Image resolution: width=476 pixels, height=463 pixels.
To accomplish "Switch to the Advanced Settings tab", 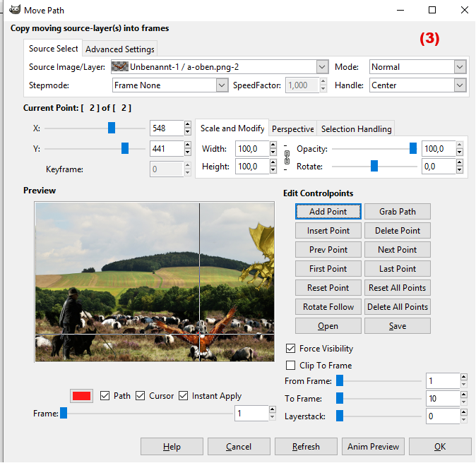I will 120,49.
